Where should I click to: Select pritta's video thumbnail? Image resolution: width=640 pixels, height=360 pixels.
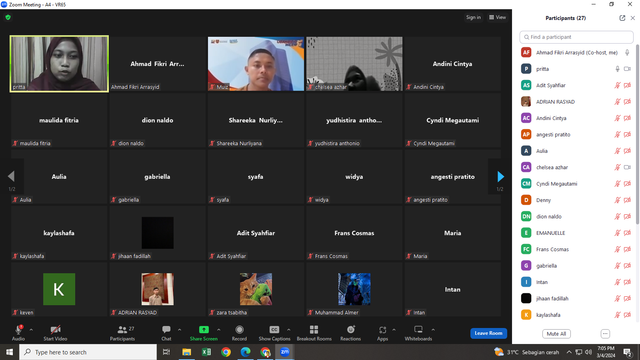(x=59, y=64)
